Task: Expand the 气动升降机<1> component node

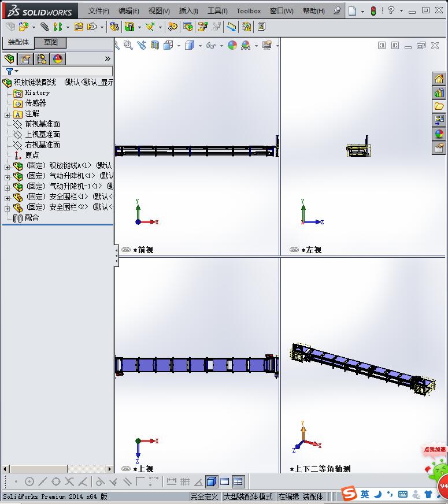Action: pos(8,177)
